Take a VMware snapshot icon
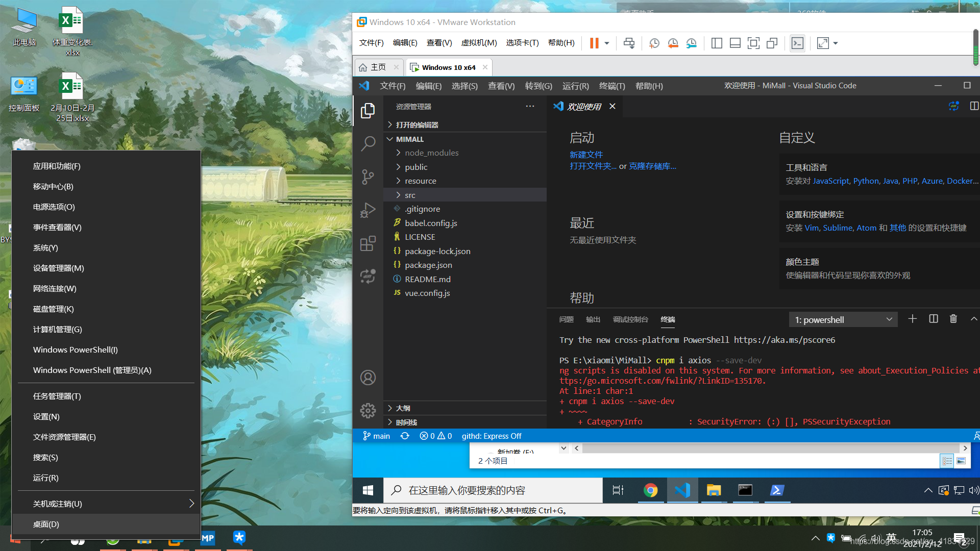Screen dimensions: 980x551 point(654,43)
